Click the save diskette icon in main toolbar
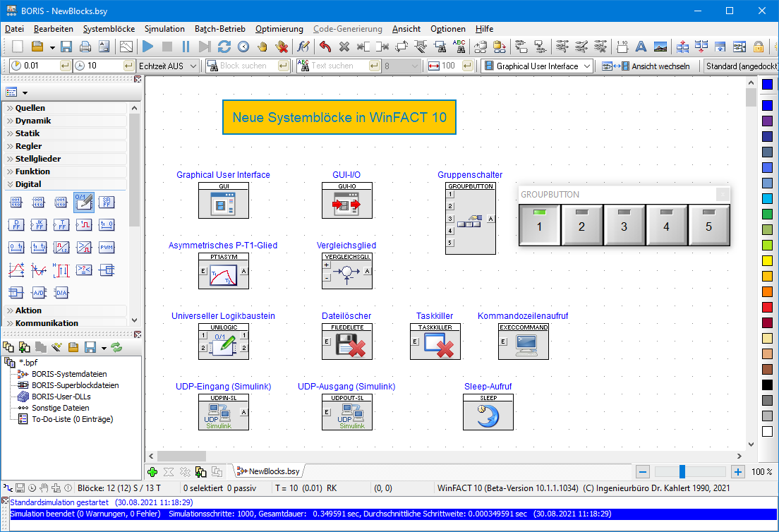Viewport: 779px width, 532px height. pyautogui.click(x=66, y=47)
